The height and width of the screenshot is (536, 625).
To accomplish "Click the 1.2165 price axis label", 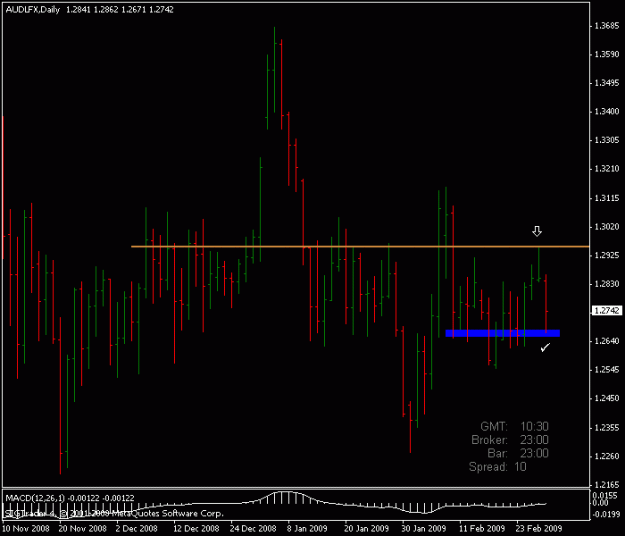I will pos(607,485).
